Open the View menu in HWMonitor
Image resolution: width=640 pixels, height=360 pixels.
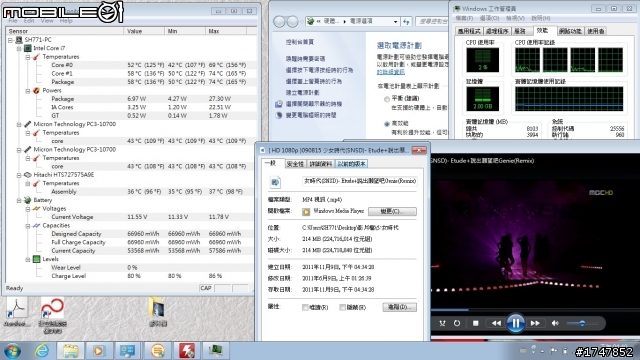(47, 20)
